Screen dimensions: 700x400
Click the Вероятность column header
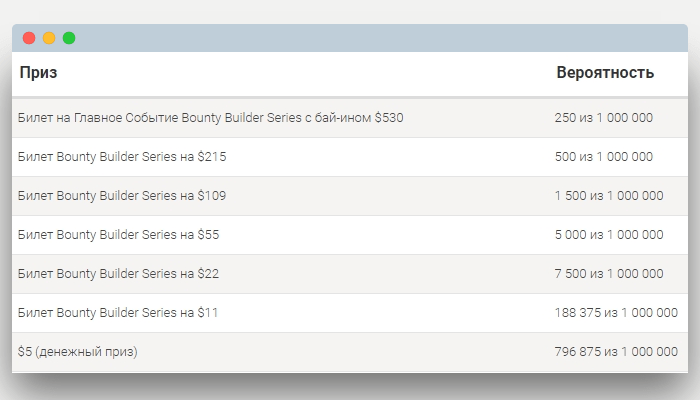click(605, 72)
